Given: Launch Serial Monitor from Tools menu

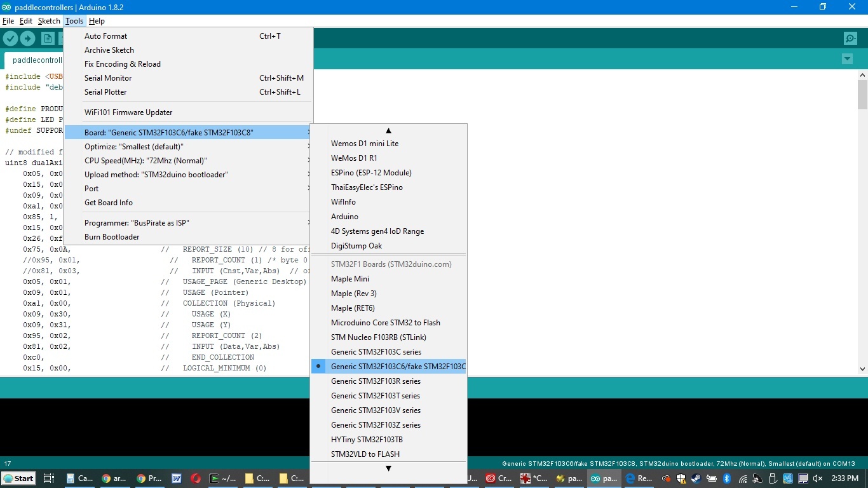Looking at the screenshot, I should pyautogui.click(x=189, y=78).
